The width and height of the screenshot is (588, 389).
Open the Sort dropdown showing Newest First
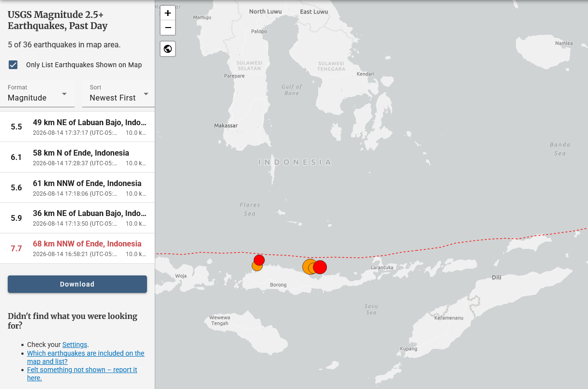118,93
